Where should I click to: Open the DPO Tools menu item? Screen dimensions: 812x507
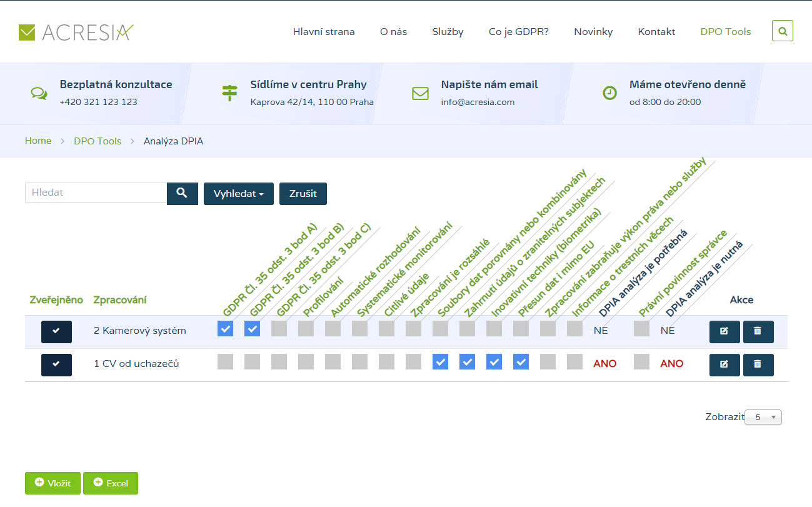point(725,32)
